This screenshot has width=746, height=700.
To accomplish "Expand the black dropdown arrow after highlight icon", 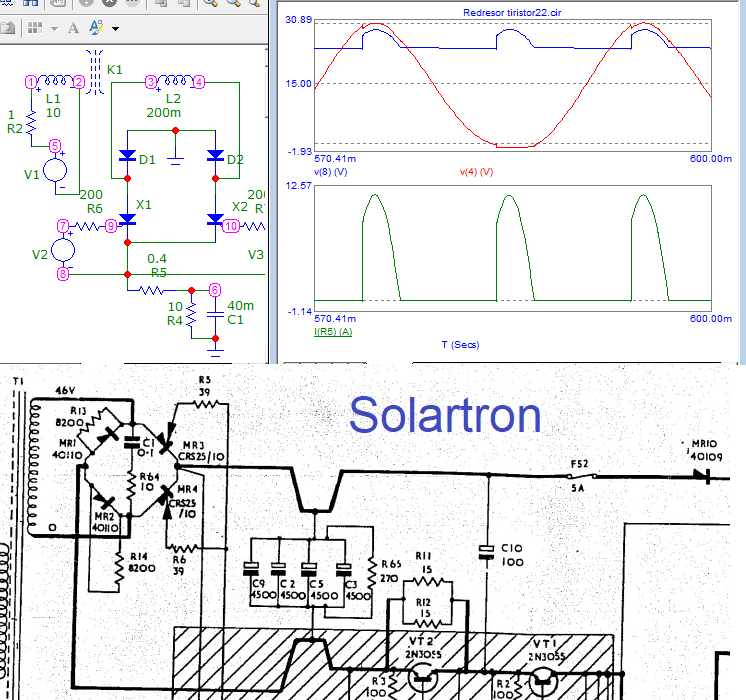I will [115, 29].
